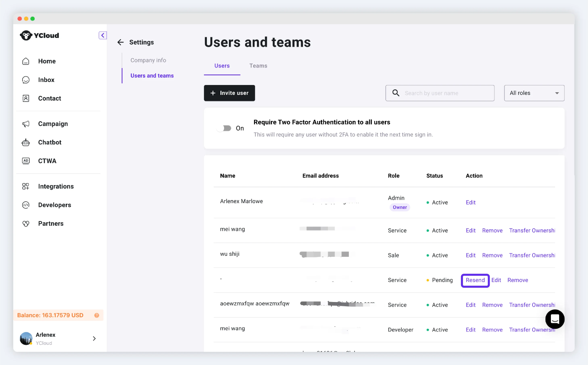Open the Inbox chat bubble icon

(26, 80)
